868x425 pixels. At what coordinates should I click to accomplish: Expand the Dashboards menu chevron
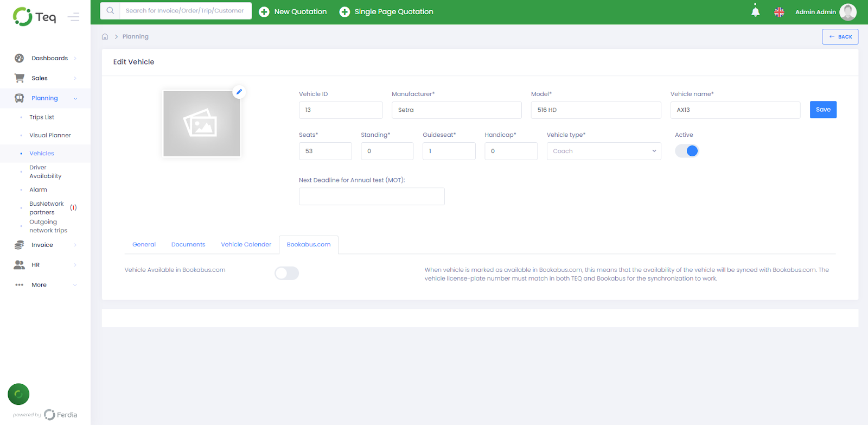pos(75,59)
